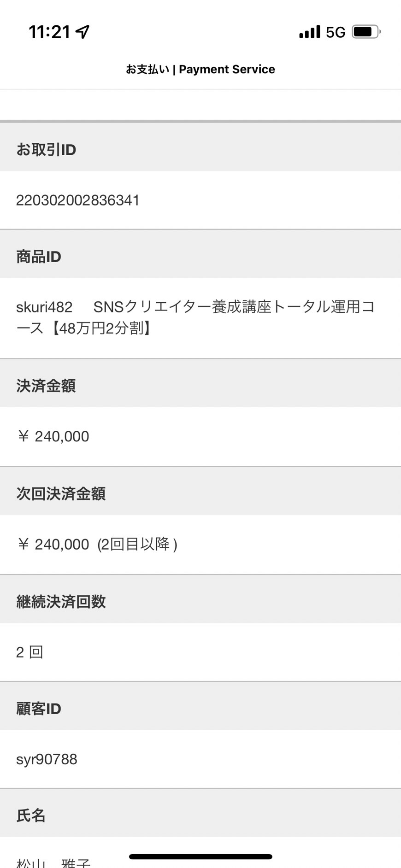Select transaction number 220302002836341
The height and width of the screenshot is (868, 401).
pos(78,200)
